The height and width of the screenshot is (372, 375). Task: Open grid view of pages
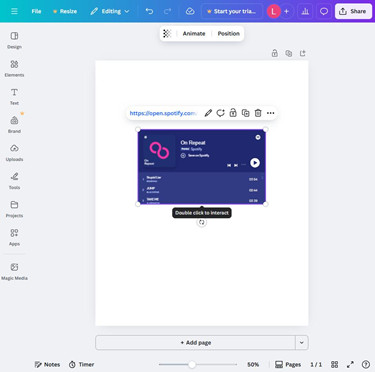click(335, 364)
